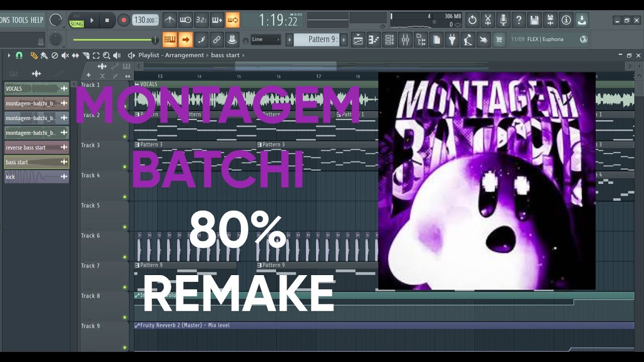The image size is (644, 362).
Task: Open playlist options menu arrow
Action: click(x=9, y=55)
